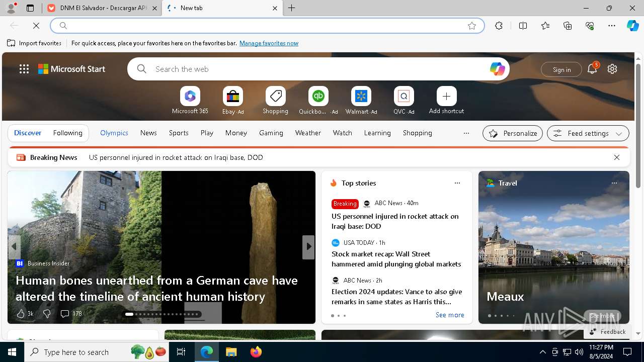The image size is (644, 362).
Task: Switch to the Discover tab
Action: pos(28,133)
